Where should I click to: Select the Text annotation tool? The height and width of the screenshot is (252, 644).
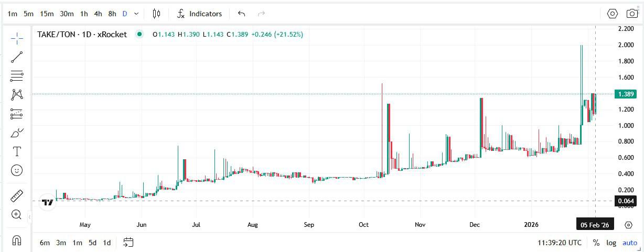point(17,151)
